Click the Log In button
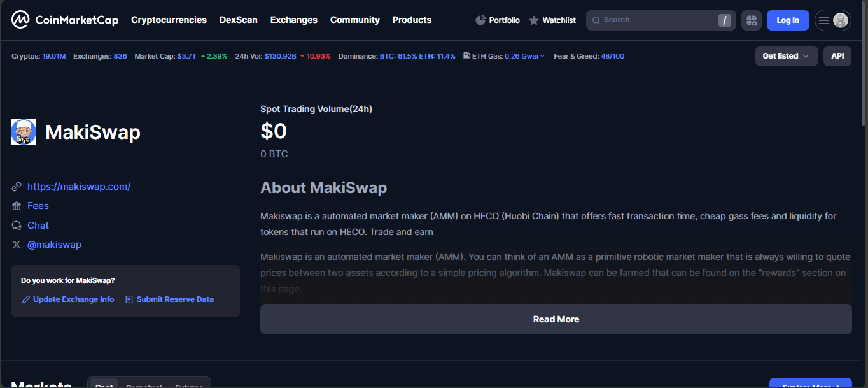 (787, 20)
